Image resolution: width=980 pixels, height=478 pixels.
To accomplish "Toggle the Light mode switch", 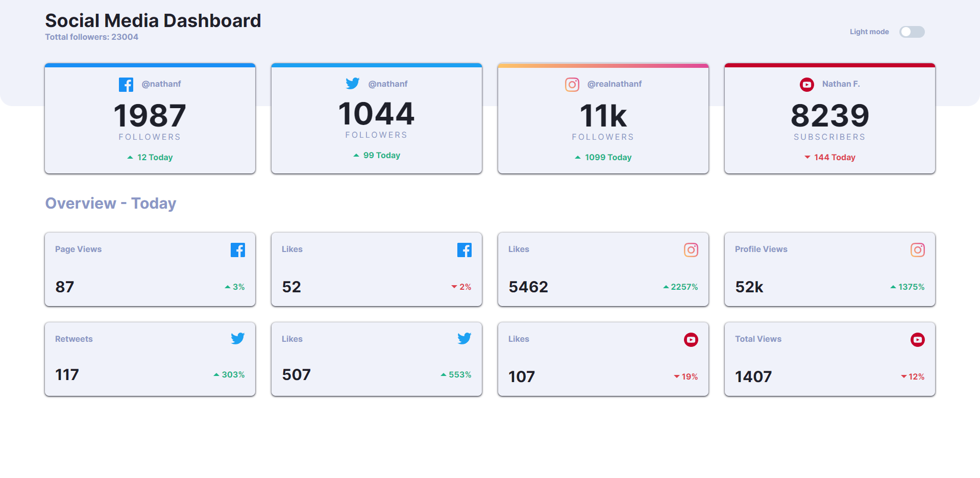I will pos(912,32).
